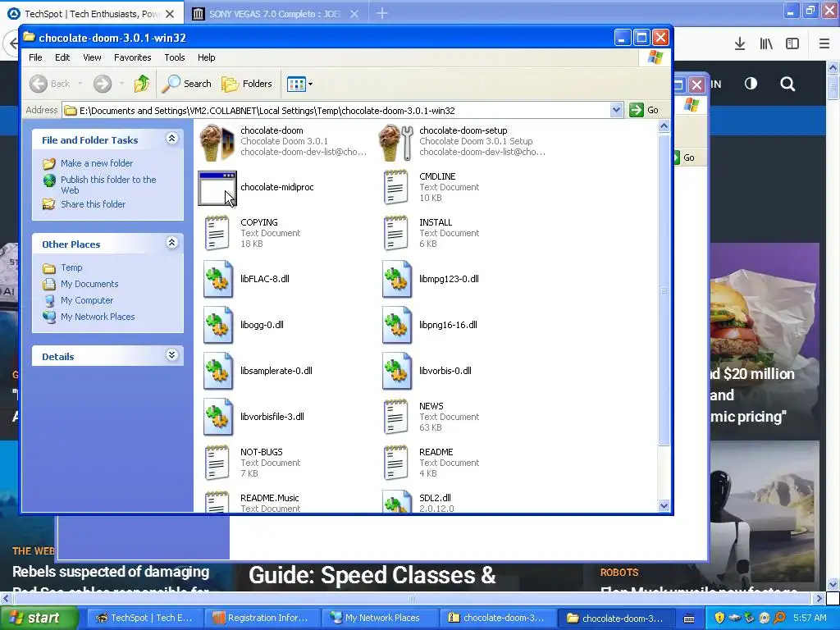Click the Start button
Screen dimensions: 840x630
pos(38,618)
